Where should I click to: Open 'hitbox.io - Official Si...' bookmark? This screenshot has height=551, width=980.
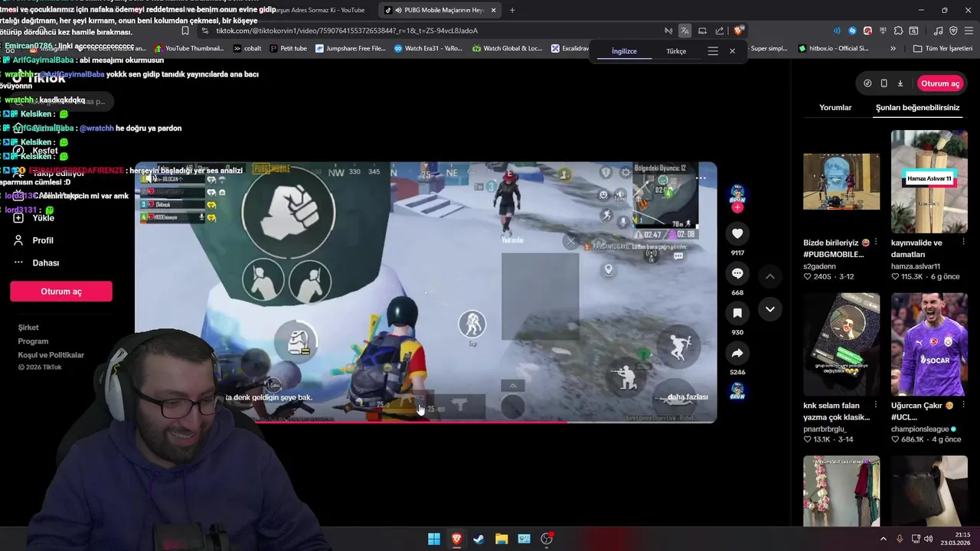tap(834, 48)
